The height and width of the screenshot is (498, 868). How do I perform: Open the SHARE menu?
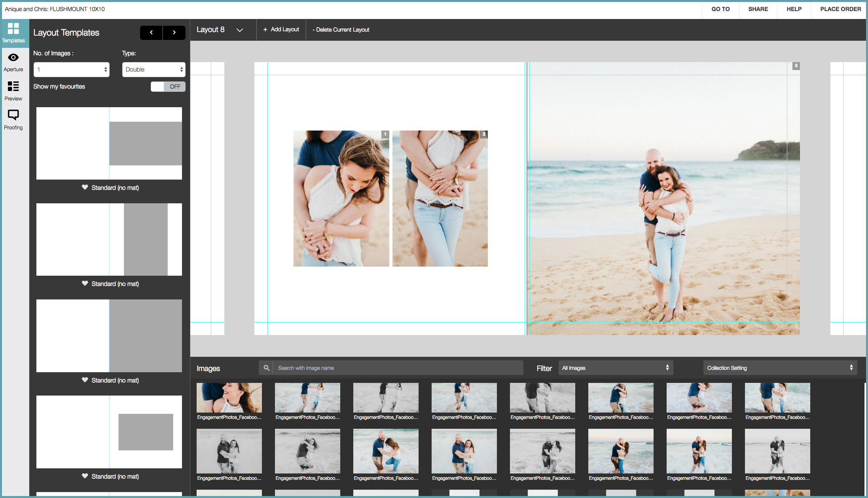tap(758, 9)
